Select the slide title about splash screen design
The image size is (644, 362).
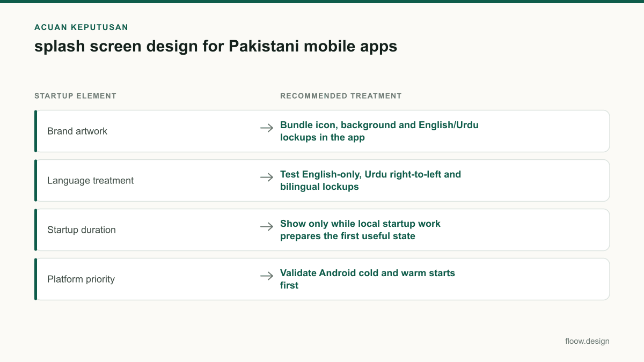(x=216, y=46)
